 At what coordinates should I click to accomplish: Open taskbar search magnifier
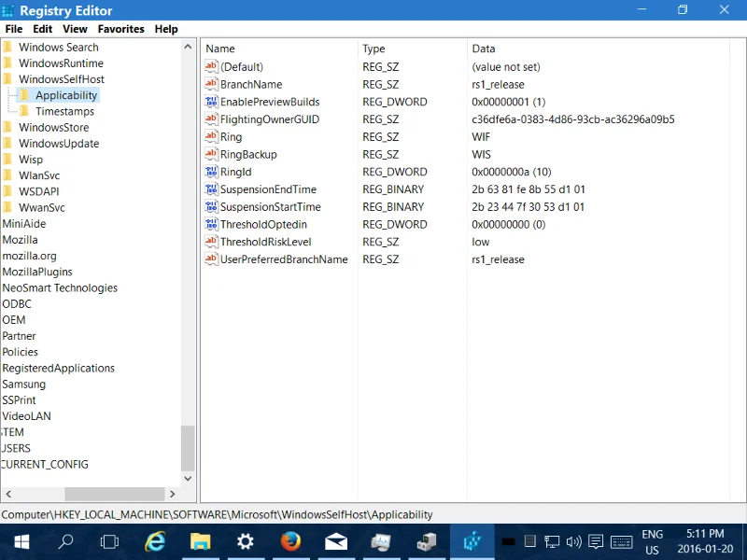[x=65, y=541]
